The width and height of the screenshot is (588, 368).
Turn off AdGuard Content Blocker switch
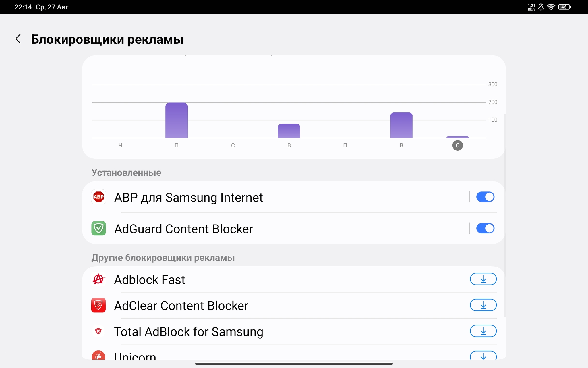(x=485, y=228)
